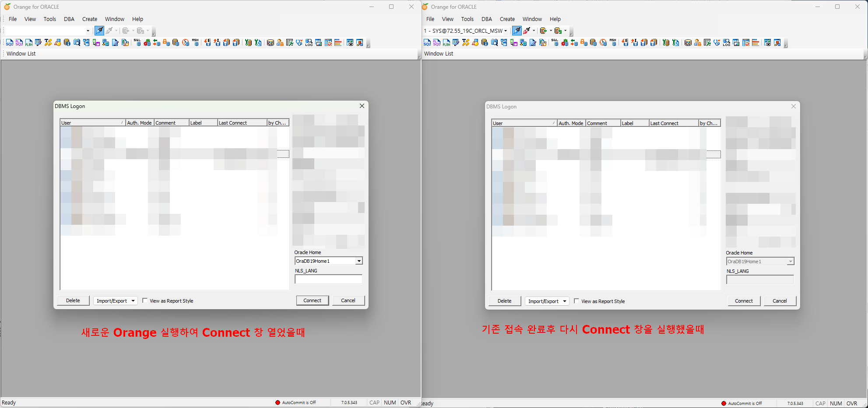Click Connect button in right DBMS Logon
The image size is (868, 408).
click(744, 301)
